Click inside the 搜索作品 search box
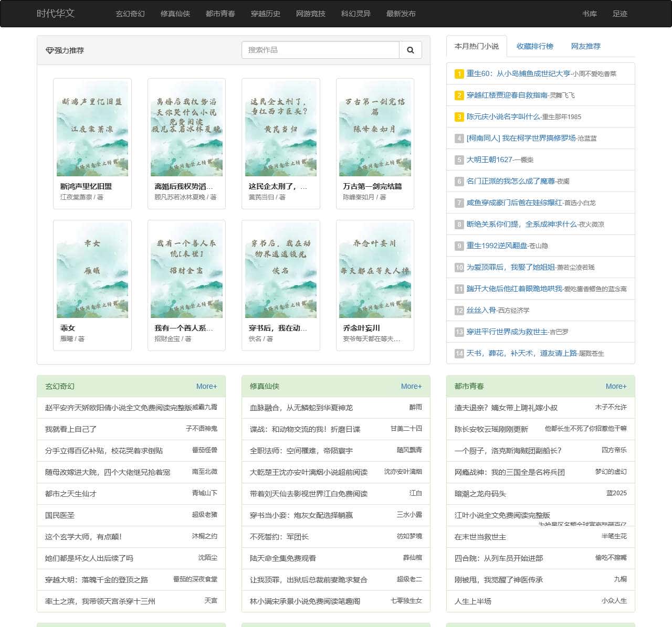The width and height of the screenshot is (672, 627). pos(320,50)
